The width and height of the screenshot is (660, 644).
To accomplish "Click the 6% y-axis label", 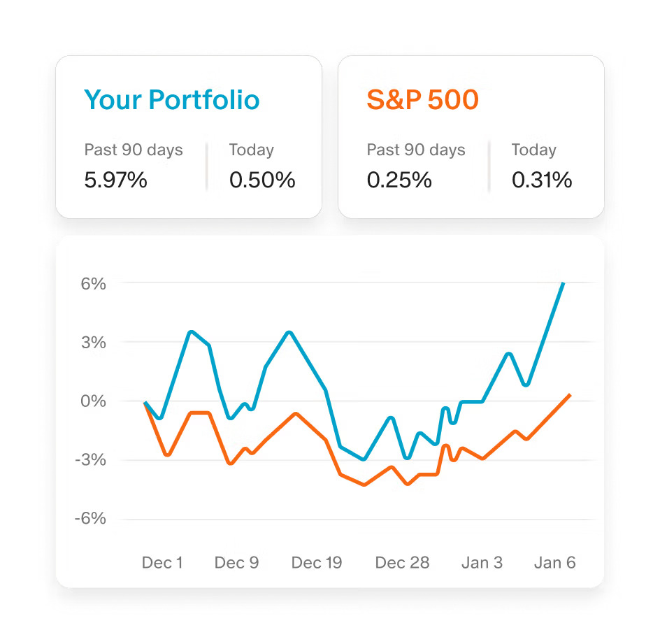I will tap(93, 284).
